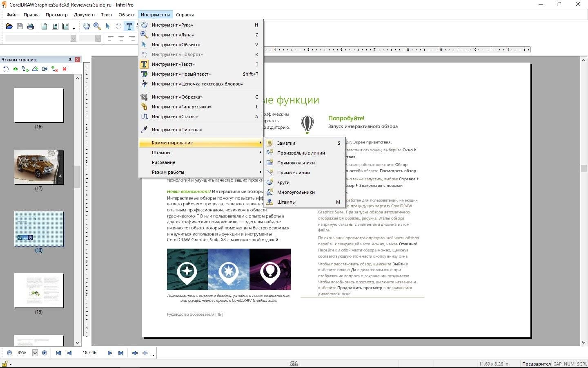Click the Open file folder icon

click(x=9, y=27)
